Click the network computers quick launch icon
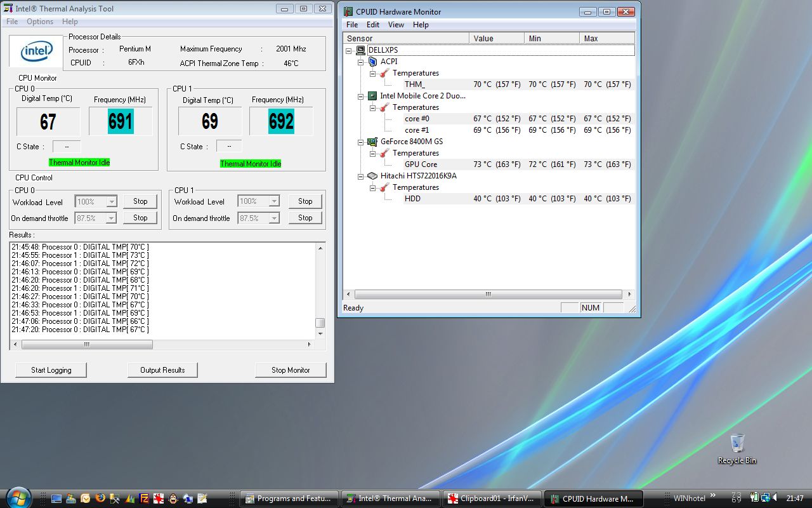Viewport: 812px width, 508px height. (x=188, y=498)
